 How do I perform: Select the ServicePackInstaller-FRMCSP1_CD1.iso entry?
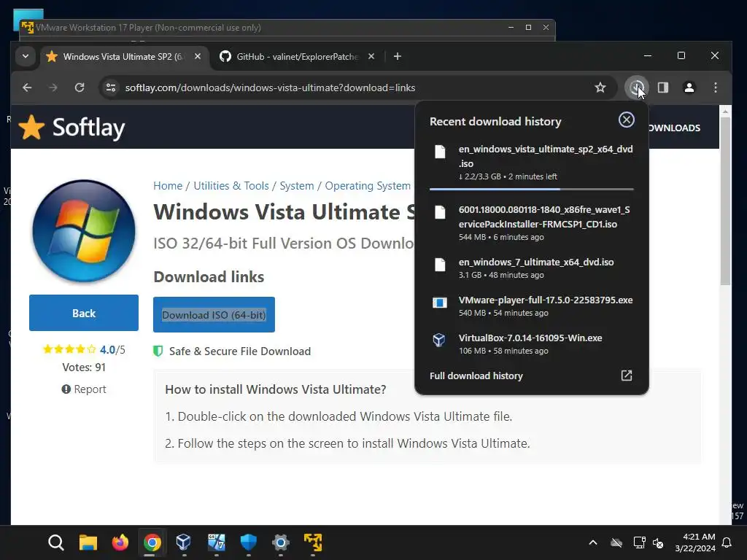(x=532, y=223)
